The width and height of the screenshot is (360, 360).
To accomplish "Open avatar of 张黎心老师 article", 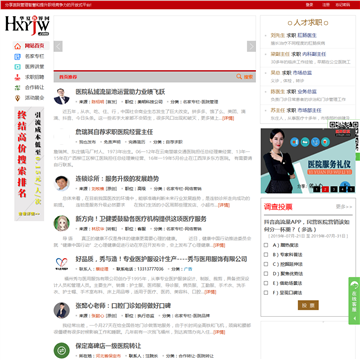I will click(x=62, y=310).
